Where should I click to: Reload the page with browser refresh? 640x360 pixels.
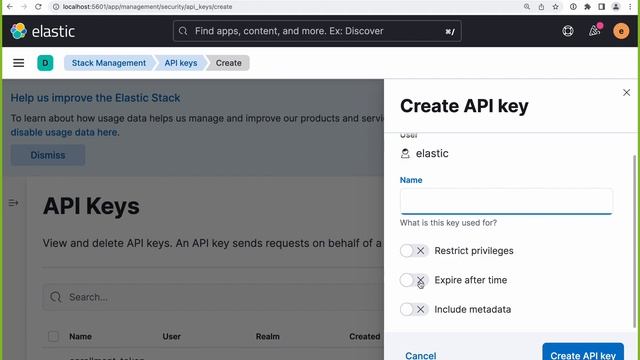point(38,7)
